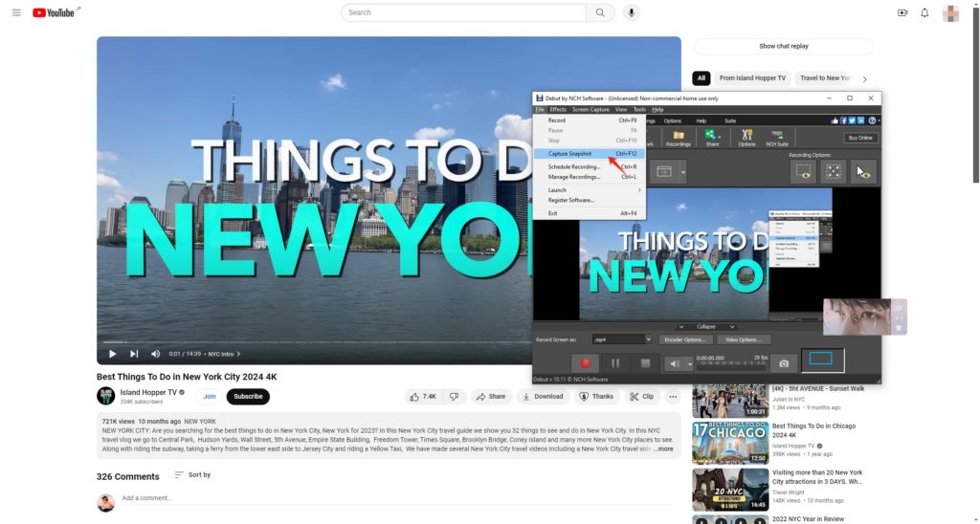Select the All filter chip
The width and height of the screenshot is (980, 524).
[x=702, y=78]
